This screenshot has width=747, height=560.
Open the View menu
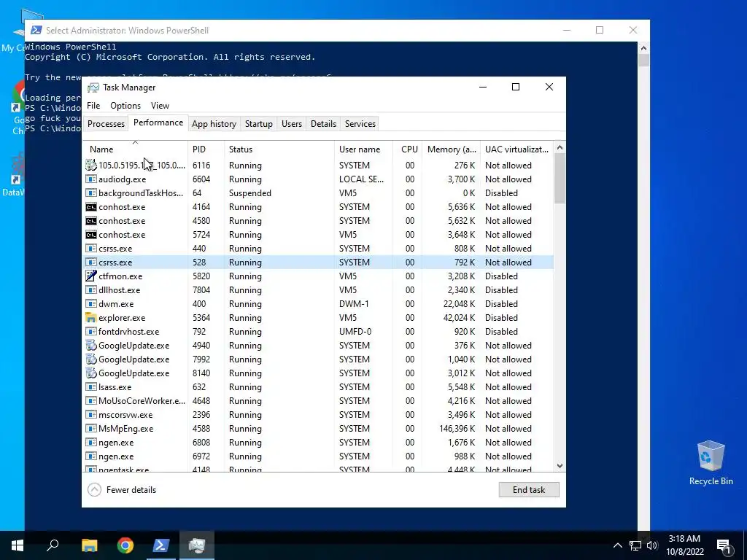click(x=160, y=106)
